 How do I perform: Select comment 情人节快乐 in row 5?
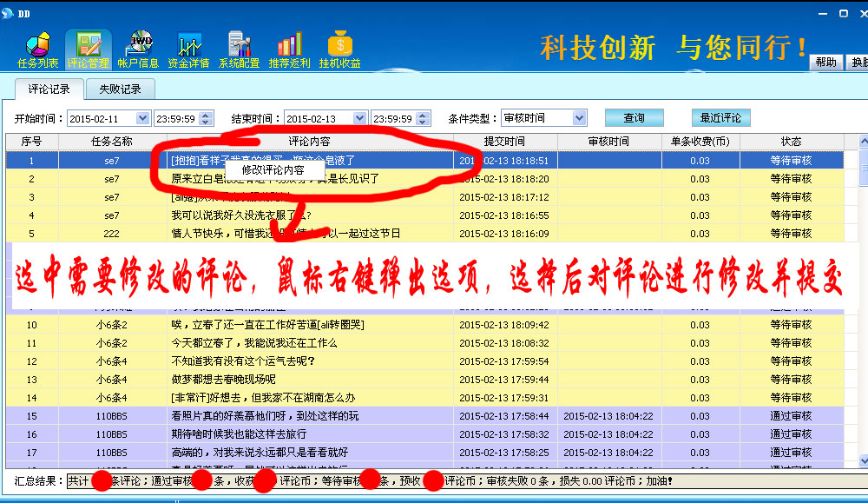286,234
